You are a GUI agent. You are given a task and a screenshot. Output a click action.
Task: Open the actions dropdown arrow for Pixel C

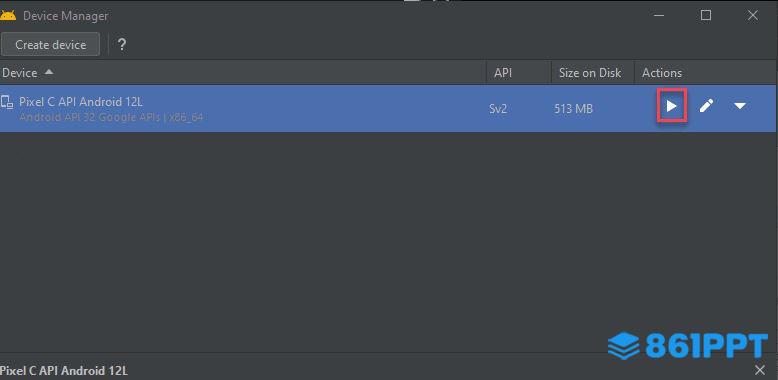(740, 106)
